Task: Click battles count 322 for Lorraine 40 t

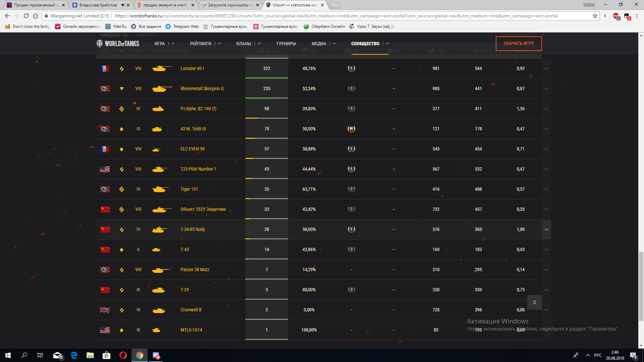Action: [x=267, y=68]
